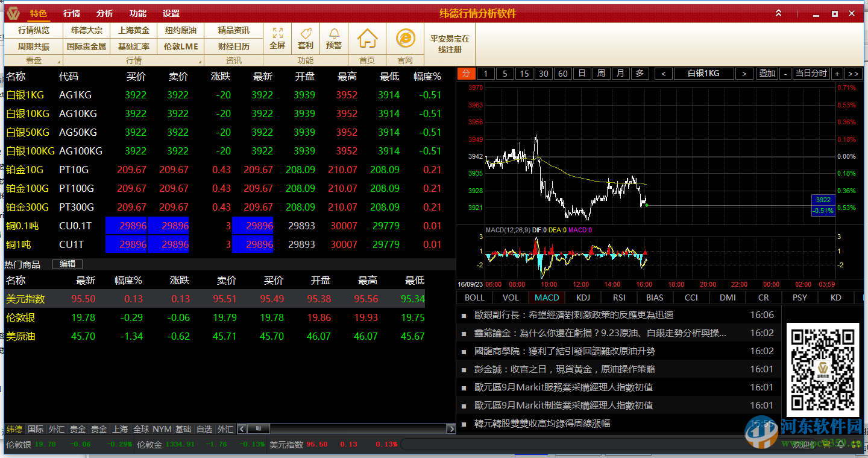
Task: Click the plus zoom-in chart button
Action: (837, 74)
